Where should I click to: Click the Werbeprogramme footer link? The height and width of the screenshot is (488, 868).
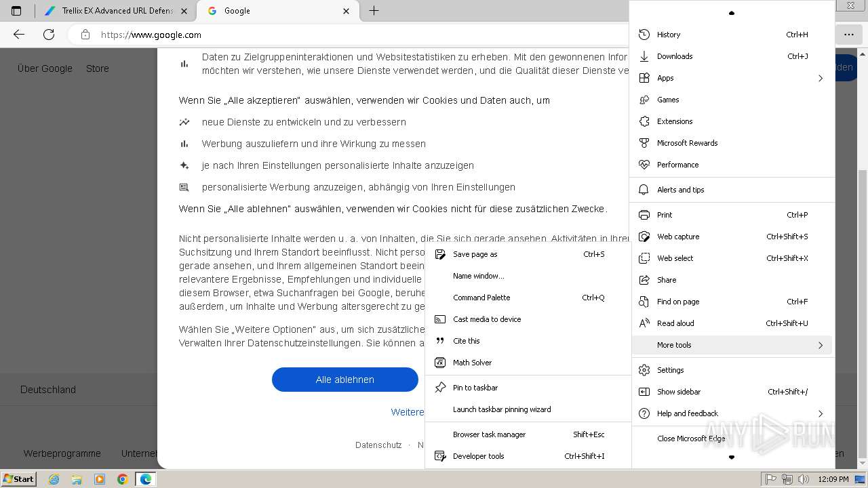coord(62,453)
